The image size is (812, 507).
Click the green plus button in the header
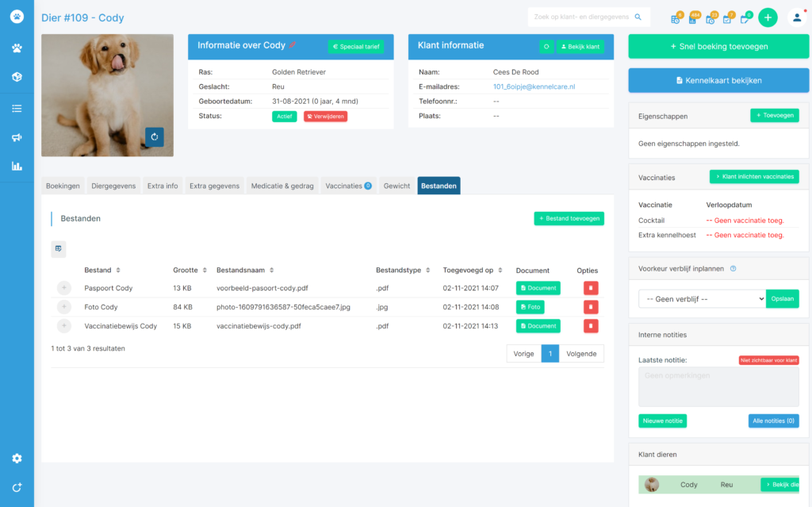(767, 17)
